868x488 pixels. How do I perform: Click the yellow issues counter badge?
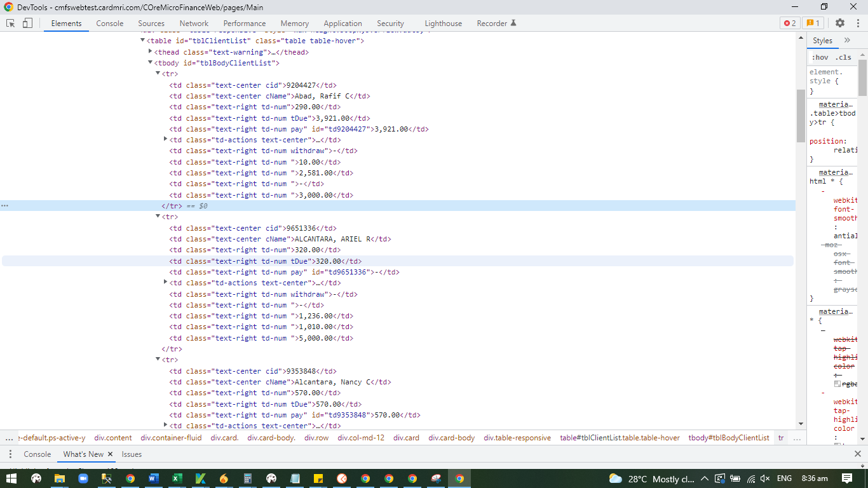(812, 23)
